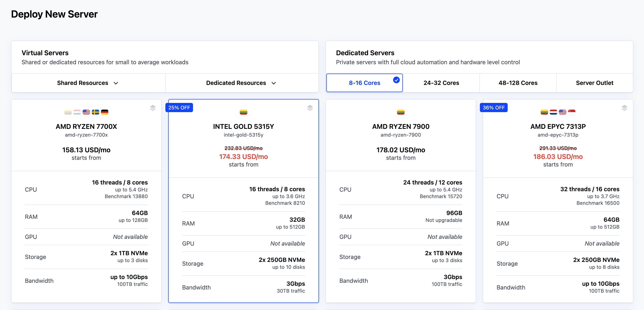Click US flag on Ryzen 7700X card
Screen dimensions: 644x310
(x=86, y=112)
